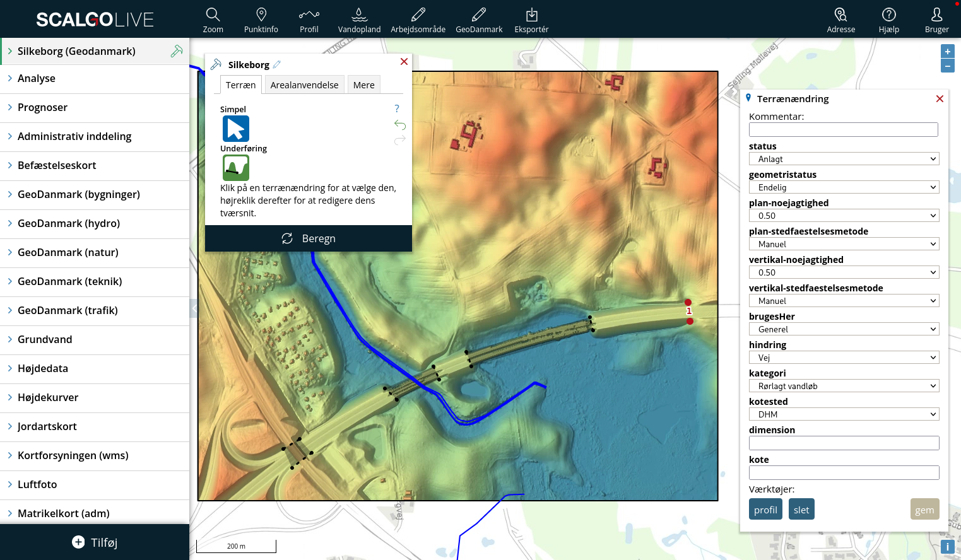Click the Beregn button

[x=309, y=238]
